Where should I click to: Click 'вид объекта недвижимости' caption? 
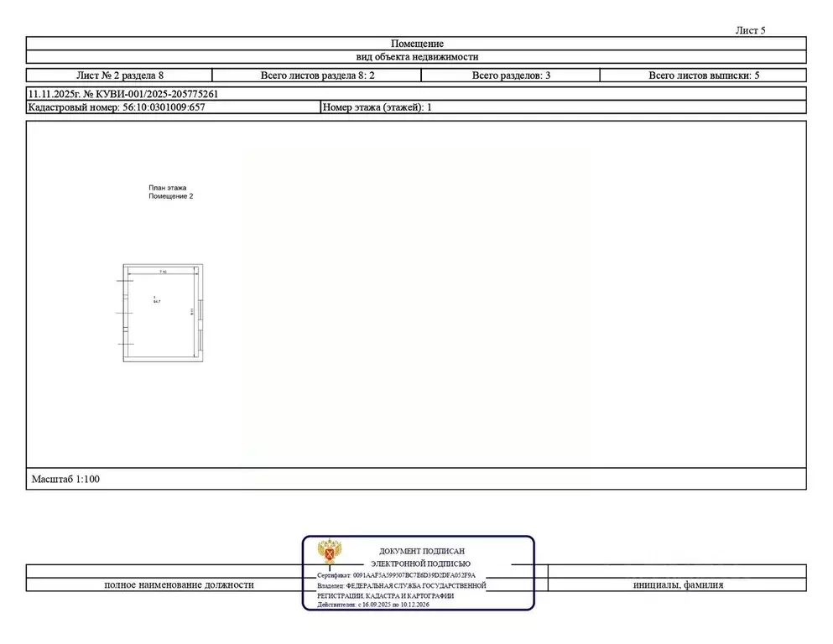point(417,57)
